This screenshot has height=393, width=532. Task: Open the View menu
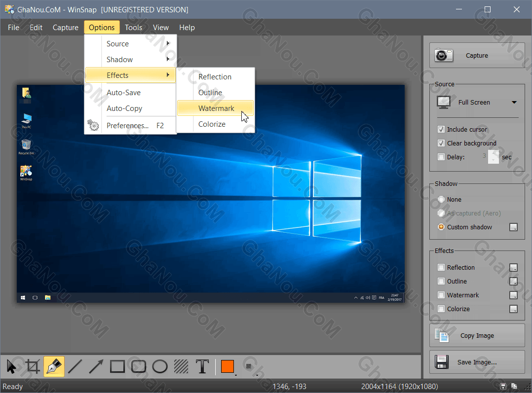click(x=161, y=28)
